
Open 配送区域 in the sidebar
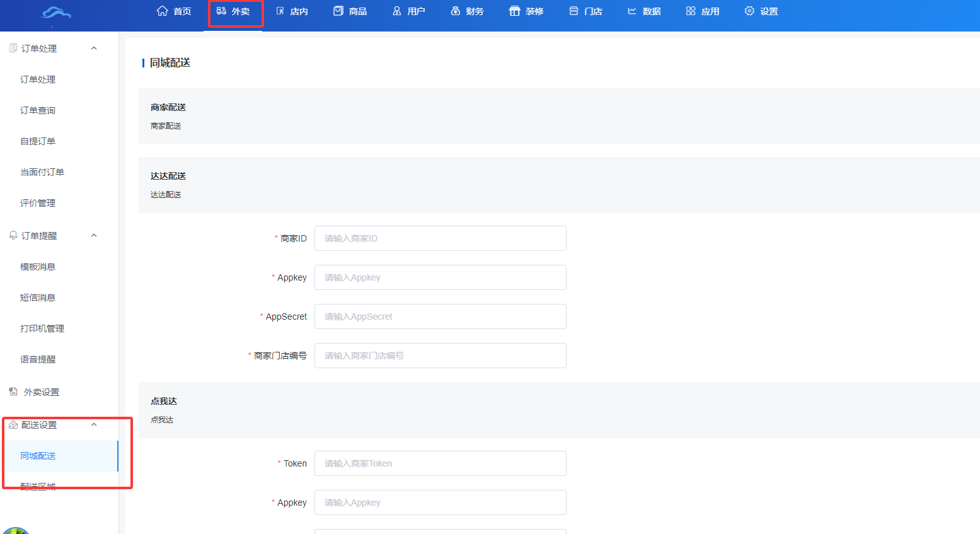(38, 487)
